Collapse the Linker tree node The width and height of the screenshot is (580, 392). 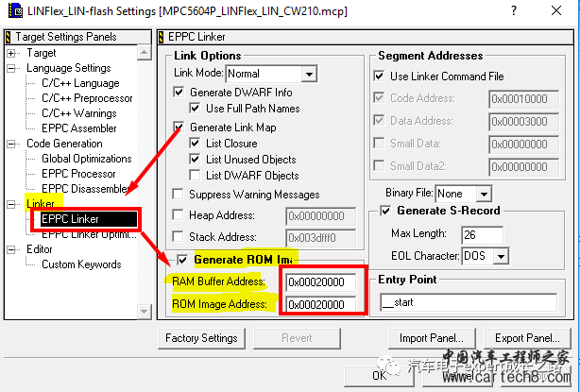(x=11, y=204)
